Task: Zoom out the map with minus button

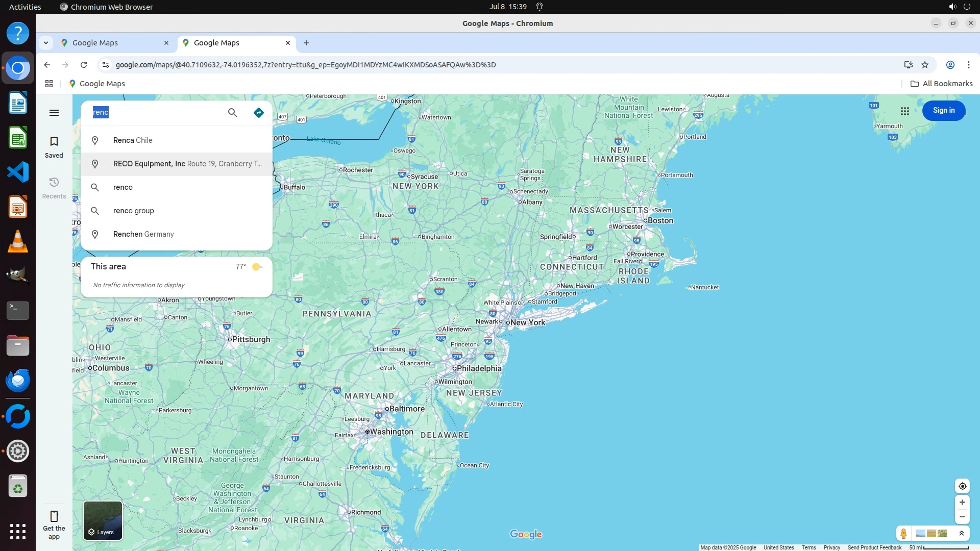Action: [962, 517]
